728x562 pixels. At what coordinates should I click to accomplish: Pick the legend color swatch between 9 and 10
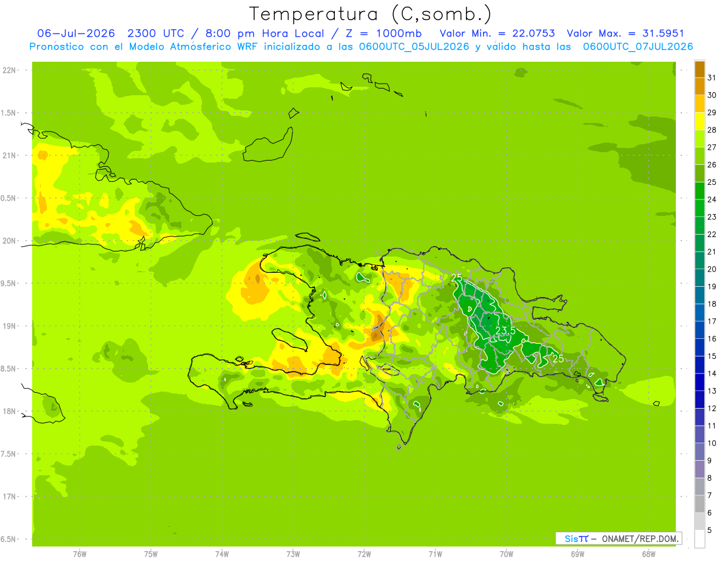[699, 452]
